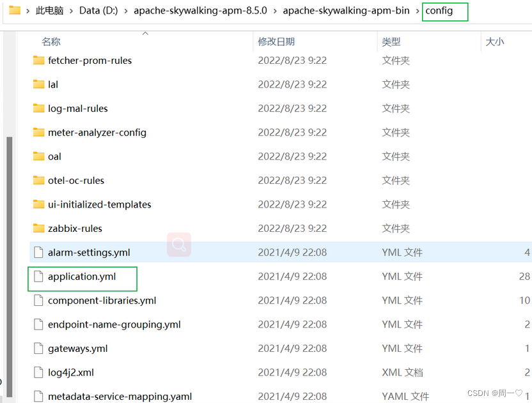Expand the chevron before 此电脑 breadcrumb

(28, 11)
